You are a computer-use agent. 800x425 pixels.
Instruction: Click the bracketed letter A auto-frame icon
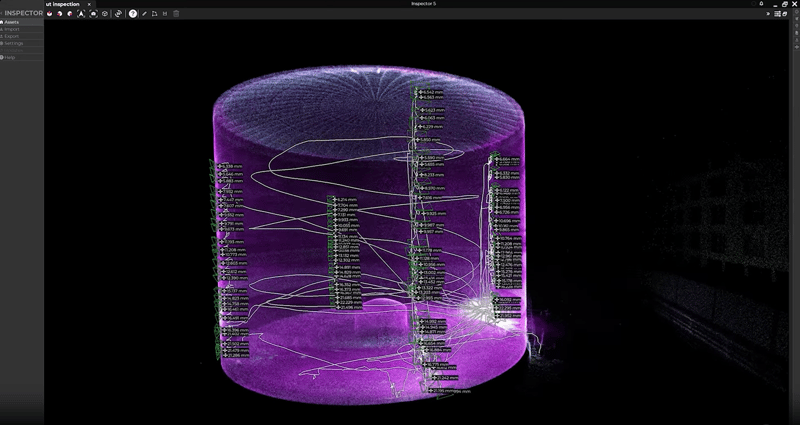pos(81,14)
